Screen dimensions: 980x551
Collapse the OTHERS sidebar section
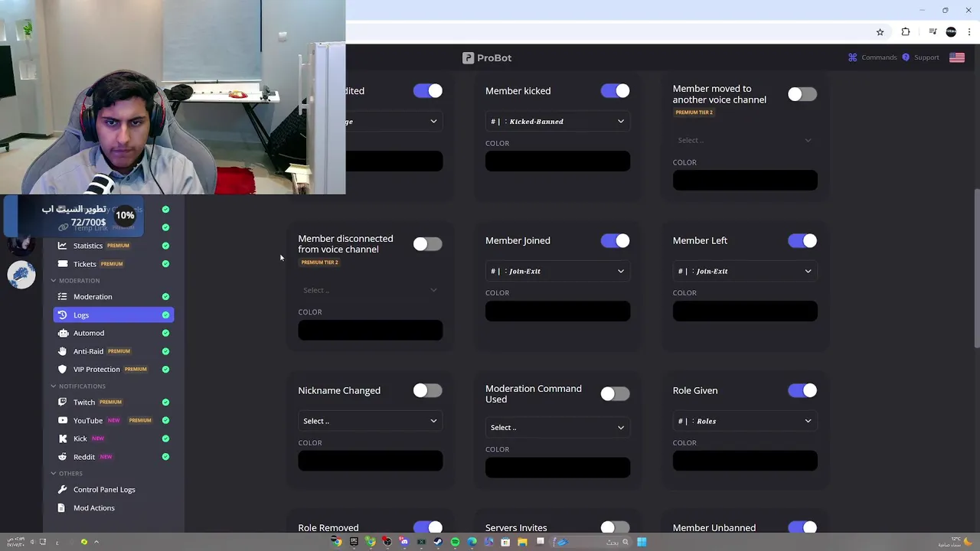click(67, 474)
